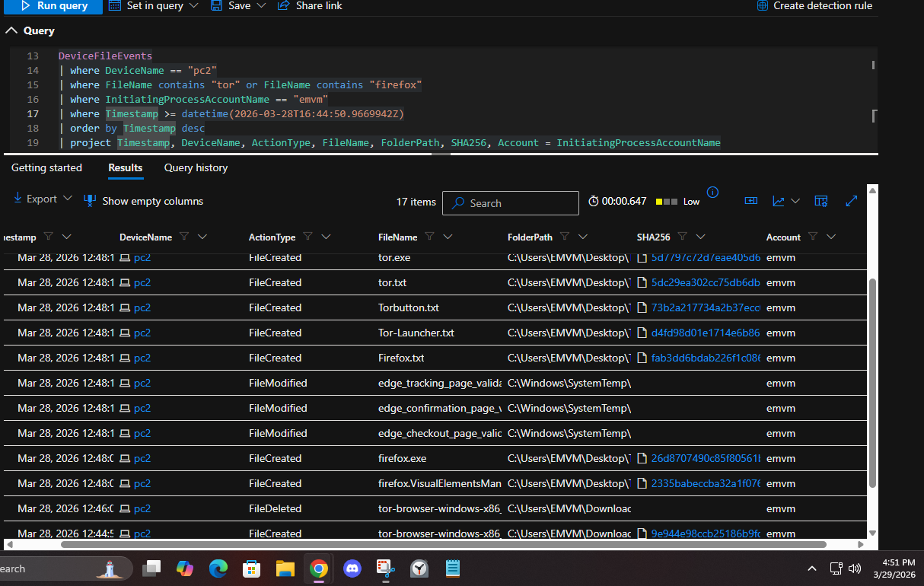Open the Export dropdown
Viewport: 924px width, 586px height.
coord(43,199)
